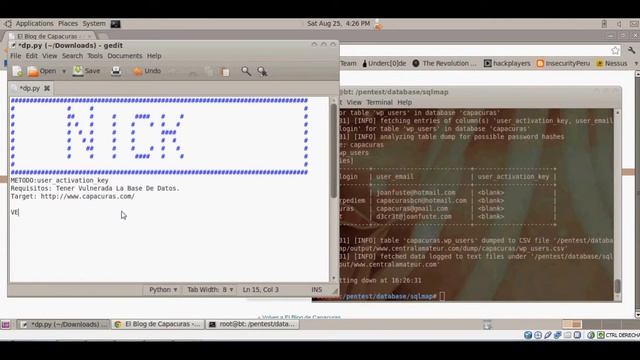
Task: Click the Find magnifier icon in gedit
Action: 246,71
